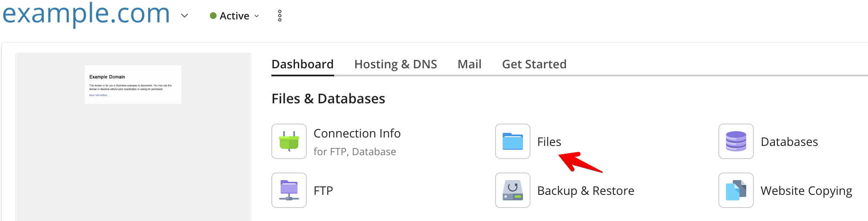Open the Connection Info plug icon

[289, 141]
